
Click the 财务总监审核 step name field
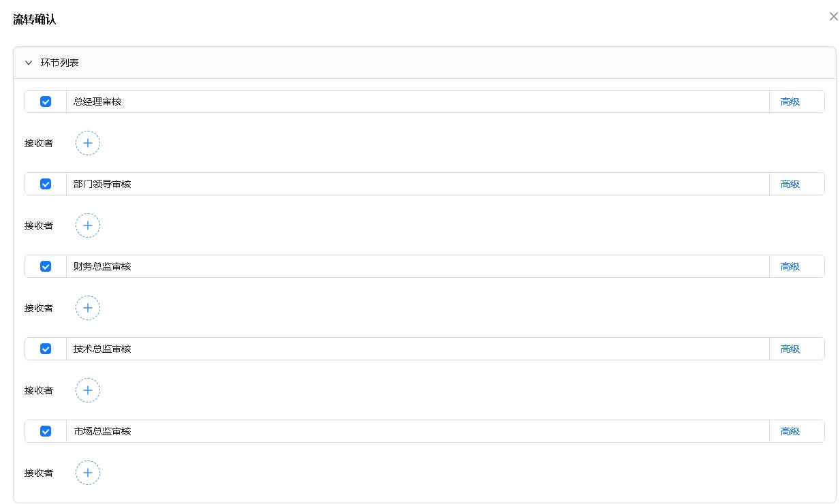[x=417, y=266]
